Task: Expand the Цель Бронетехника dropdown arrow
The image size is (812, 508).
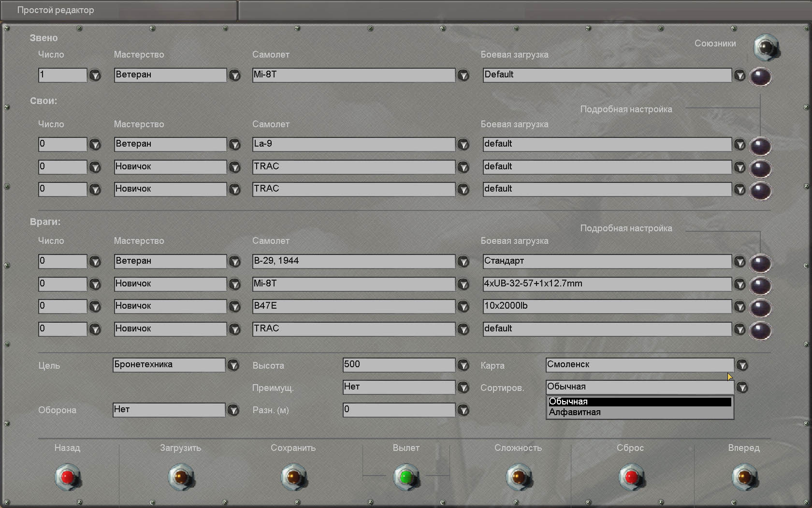Action: tap(233, 365)
